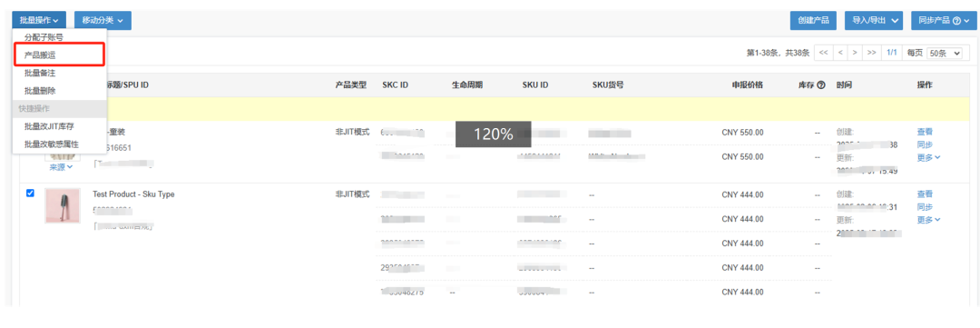Go to next page with > button
Image resolution: width=980 pixels, height=328 pixels.
pos(855,53)
